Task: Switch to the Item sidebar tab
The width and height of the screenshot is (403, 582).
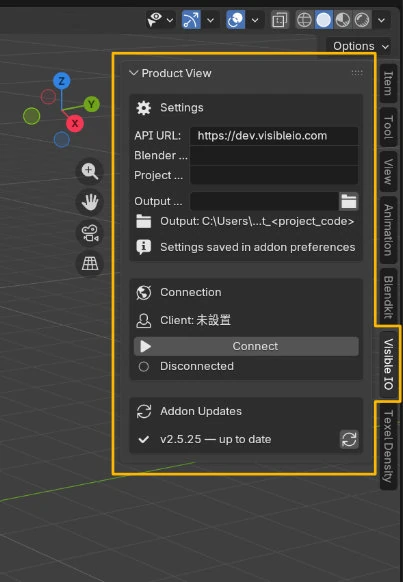Action: tap(388, 83)
